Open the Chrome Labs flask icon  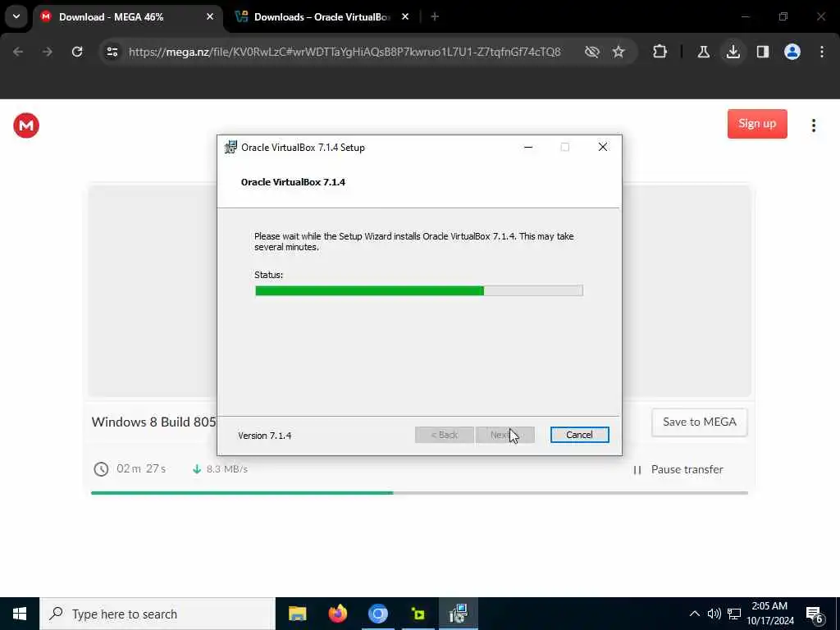704,52
